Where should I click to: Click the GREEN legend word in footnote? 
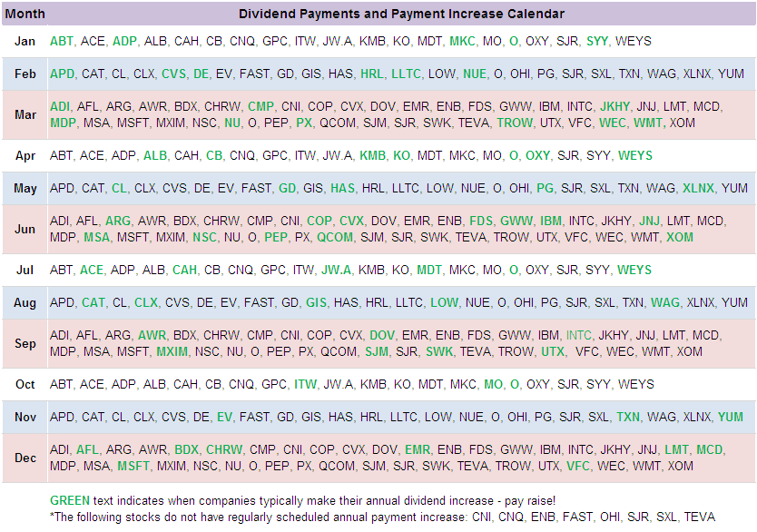tap(70, 500)
